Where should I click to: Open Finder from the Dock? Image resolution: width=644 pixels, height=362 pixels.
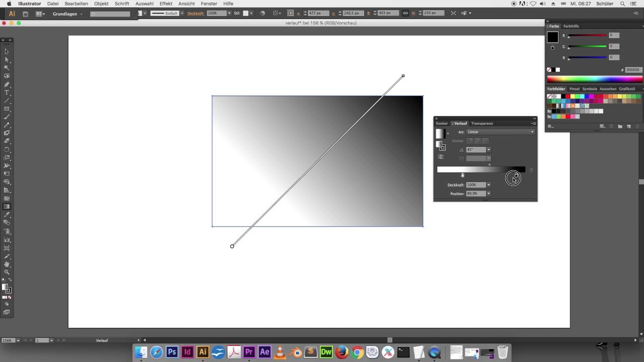141,352
